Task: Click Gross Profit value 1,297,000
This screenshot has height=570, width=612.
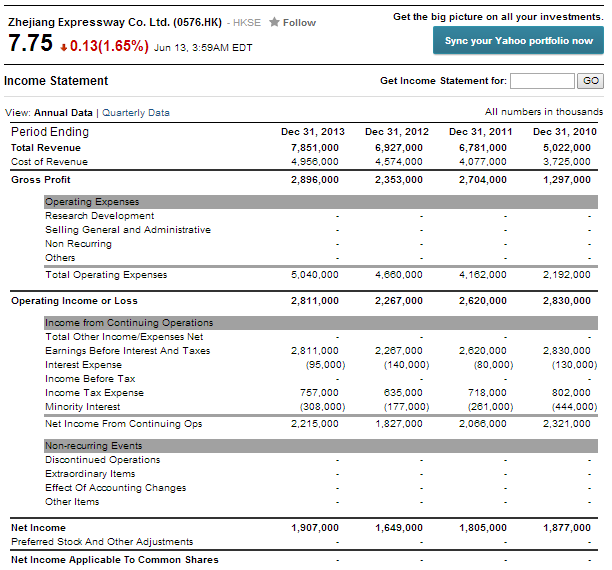Action: click(x=567, y=180)
